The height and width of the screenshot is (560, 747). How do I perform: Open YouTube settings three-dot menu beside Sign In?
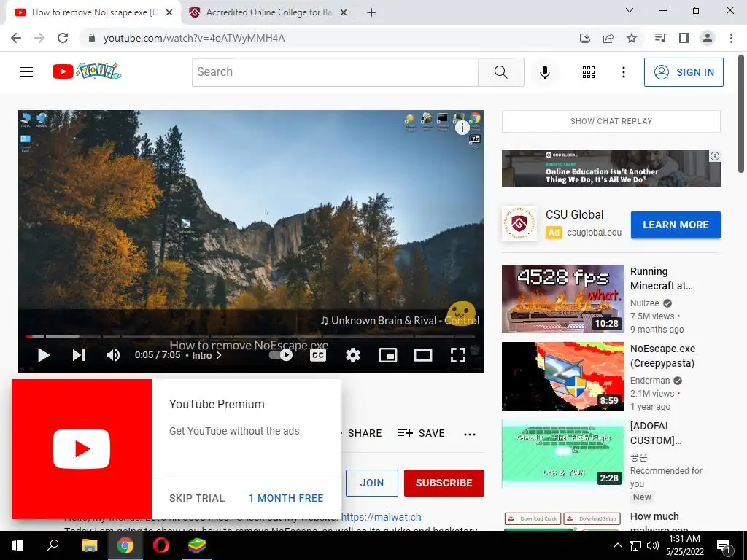[623, 72]
